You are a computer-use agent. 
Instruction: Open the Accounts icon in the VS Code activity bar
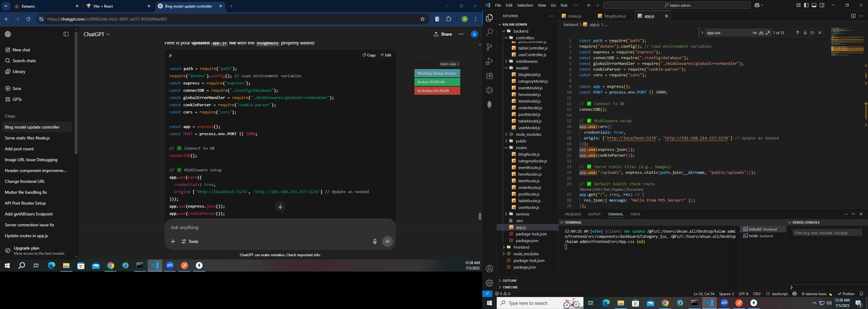tap(489, 269)
